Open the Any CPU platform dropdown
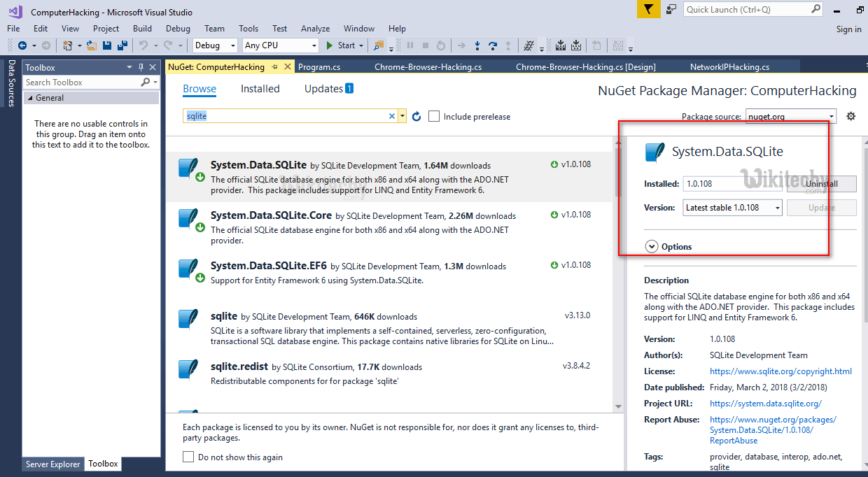The height and width of the screenshot is (477, 868). [281, 45]
